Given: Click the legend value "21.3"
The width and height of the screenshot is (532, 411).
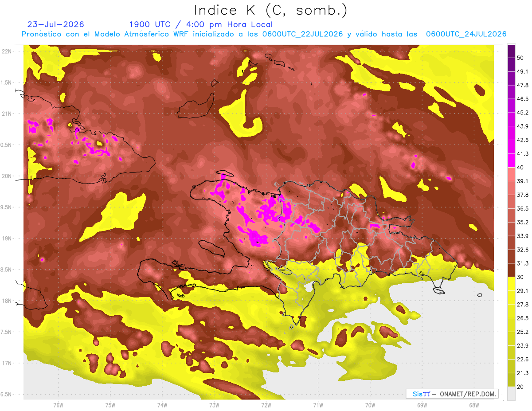Looking at the screenshot, I should [523, 373].
